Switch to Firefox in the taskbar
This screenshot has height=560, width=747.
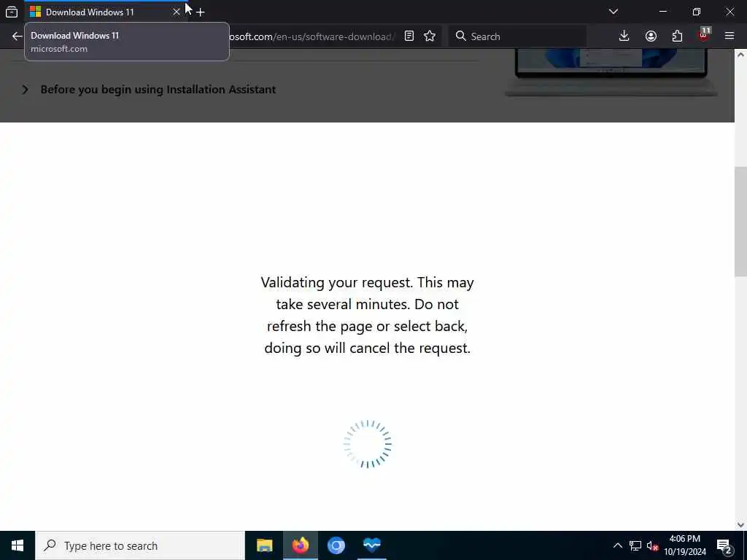tap(300, 545)
